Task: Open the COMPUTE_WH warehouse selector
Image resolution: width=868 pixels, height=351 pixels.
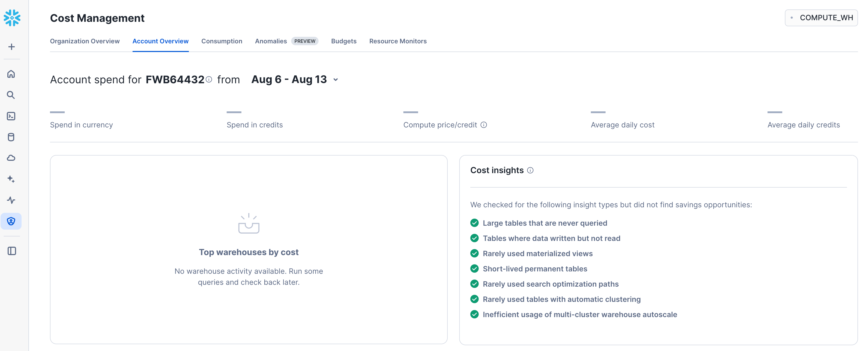Action: click(821, 18)
